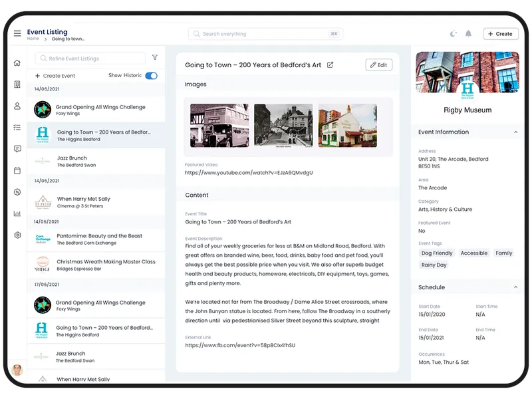Open the settings gear icon in the sidebar

point(17,235)
